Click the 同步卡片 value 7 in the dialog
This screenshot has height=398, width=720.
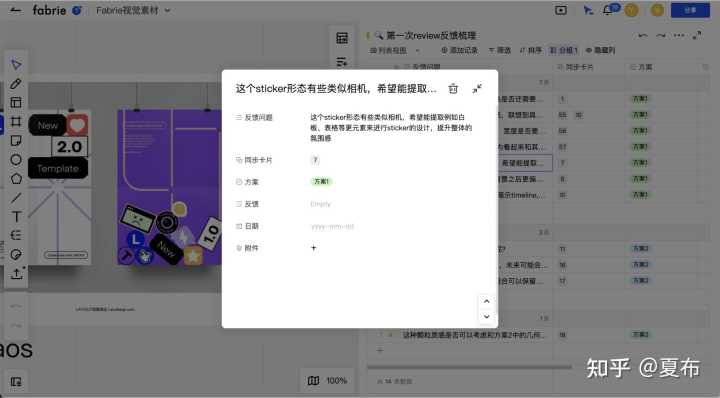pyautogui.click(x=315, y=160)
